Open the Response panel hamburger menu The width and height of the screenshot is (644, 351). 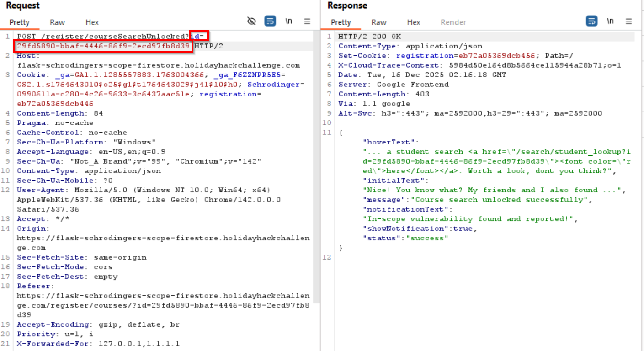coord(629,21)
